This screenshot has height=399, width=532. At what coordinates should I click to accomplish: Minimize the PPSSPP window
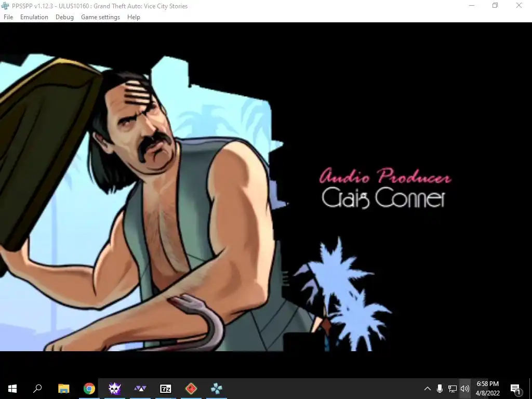(472, 5)
